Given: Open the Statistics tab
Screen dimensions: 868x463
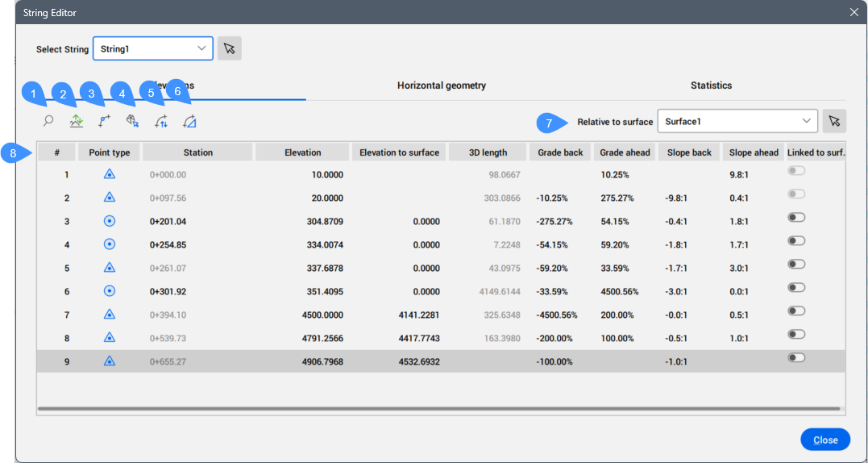Looking at the screenshot, I should pyautogui.click(x=711, y=86).
